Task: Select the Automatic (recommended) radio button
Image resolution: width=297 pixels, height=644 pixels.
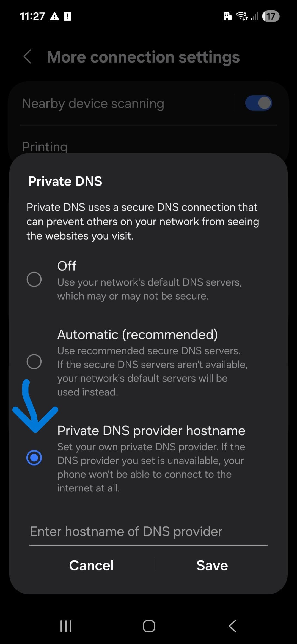Action: click(34, 361)
